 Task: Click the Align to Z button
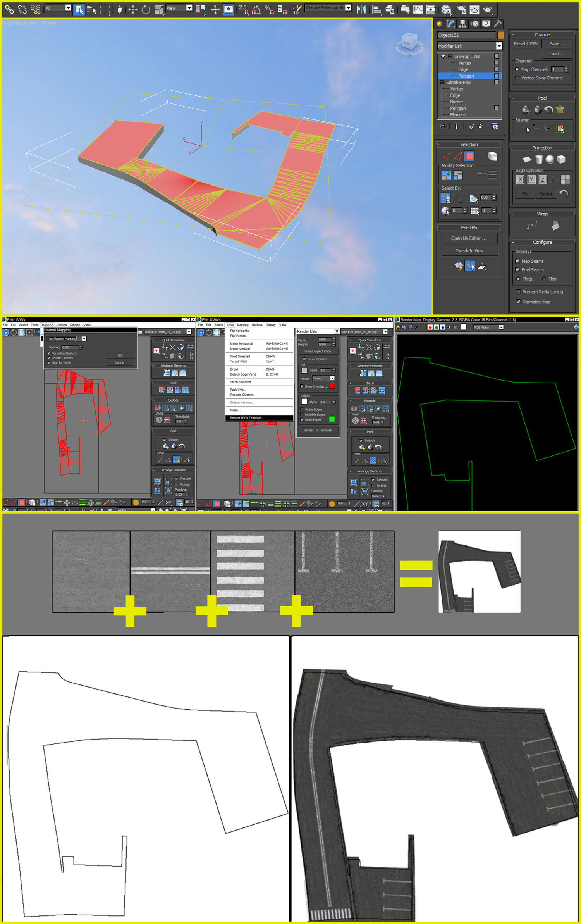point(543,179)
